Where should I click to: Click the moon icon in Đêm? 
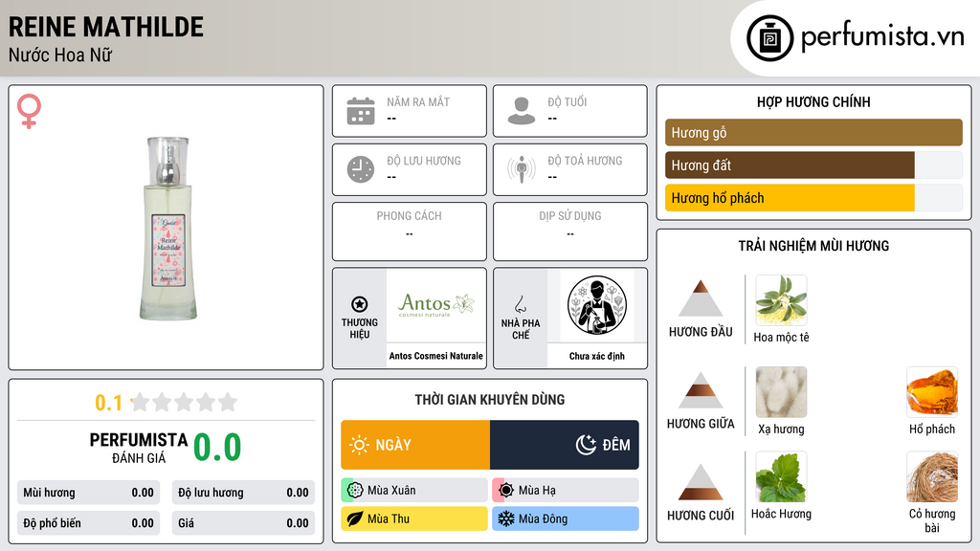pos(586,445)
